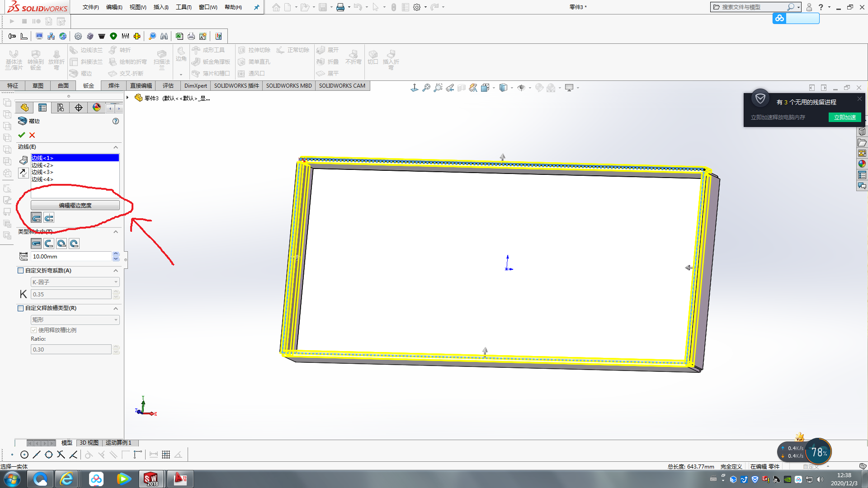Open the DimXpertManager crosshair tab
Screen dimensions: 868x488
click(79, 108)
